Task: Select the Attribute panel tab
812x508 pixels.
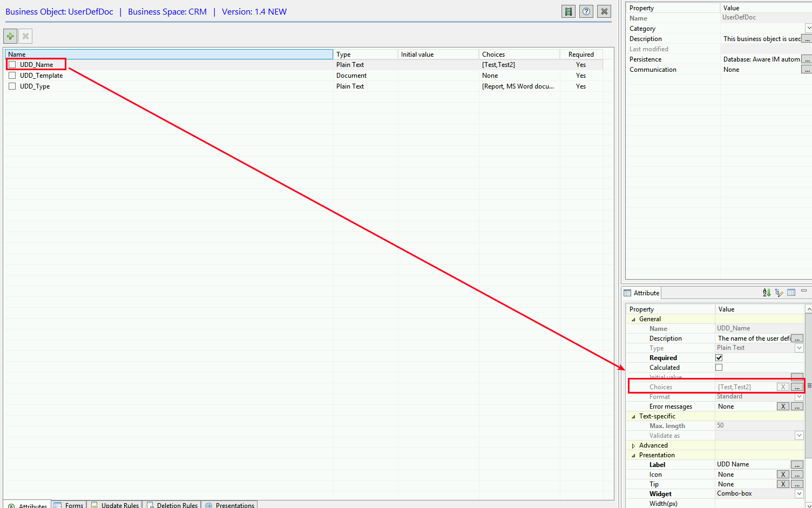Action: pos(641,293)
